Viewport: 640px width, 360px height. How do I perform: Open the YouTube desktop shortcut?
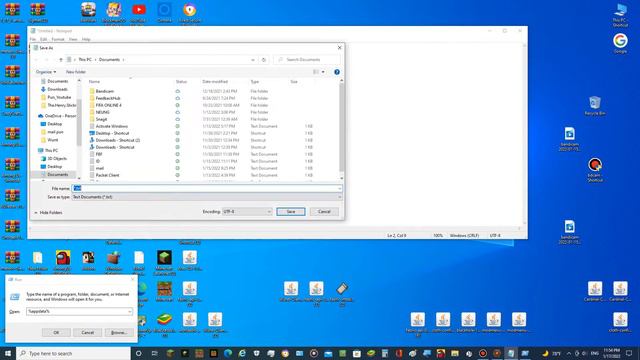139,12
